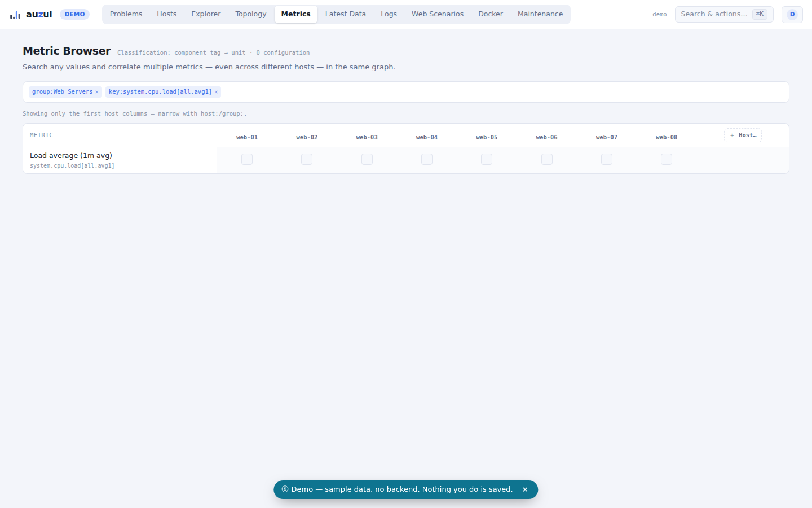
Task: Go to the Docker tab
Action: pos(491,14)
